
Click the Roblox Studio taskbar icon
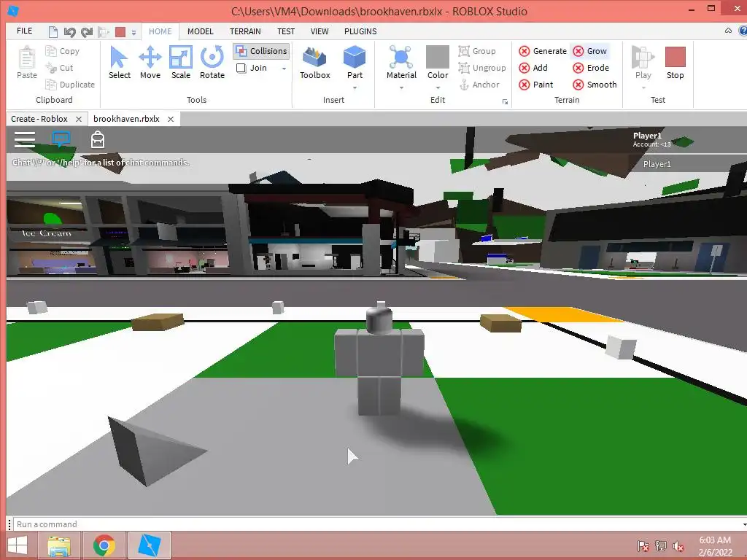pos(149,545)
